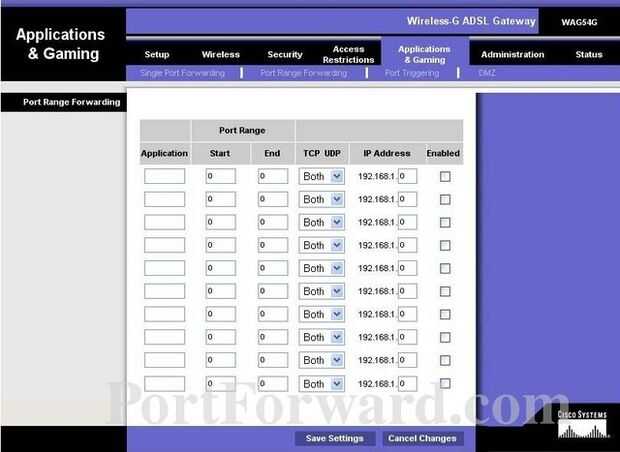The image size is (620, 452).
Task: Switch to the Setup tab
Action: tap(157, 54)
